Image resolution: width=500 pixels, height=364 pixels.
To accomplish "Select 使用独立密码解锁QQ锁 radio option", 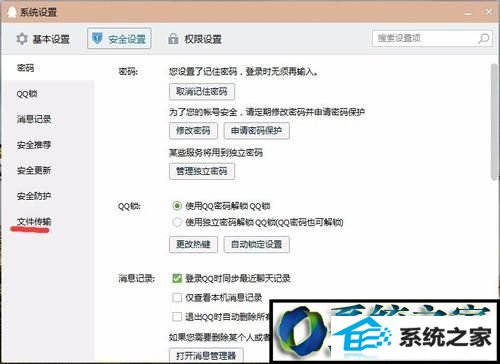I will (x=177, y=222).
